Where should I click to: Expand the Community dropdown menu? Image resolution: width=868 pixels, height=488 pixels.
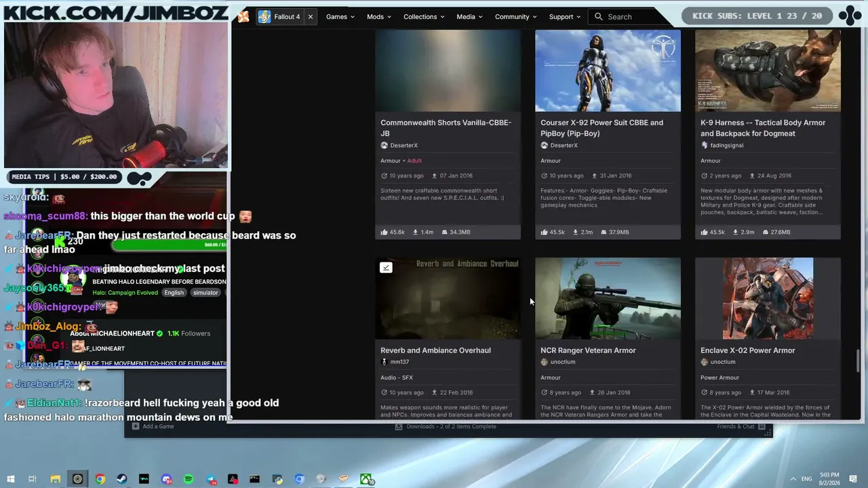pos(515,17)
